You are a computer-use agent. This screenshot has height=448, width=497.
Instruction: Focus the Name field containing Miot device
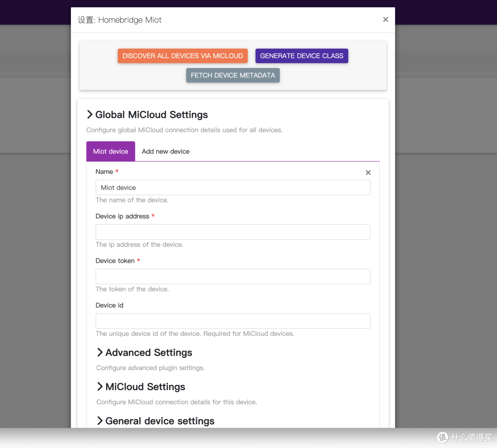(x=232, y=188)
